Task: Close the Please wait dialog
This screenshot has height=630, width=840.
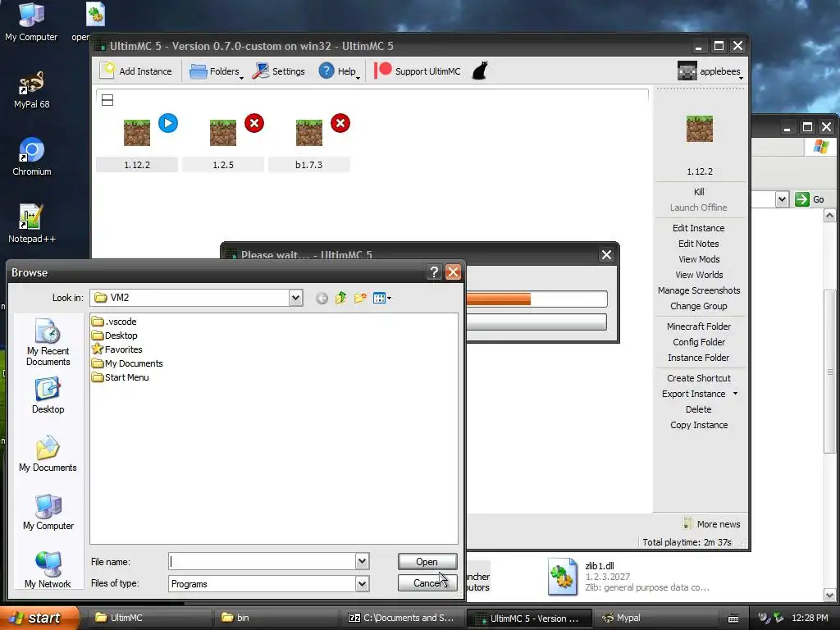Action: point(606,255)
